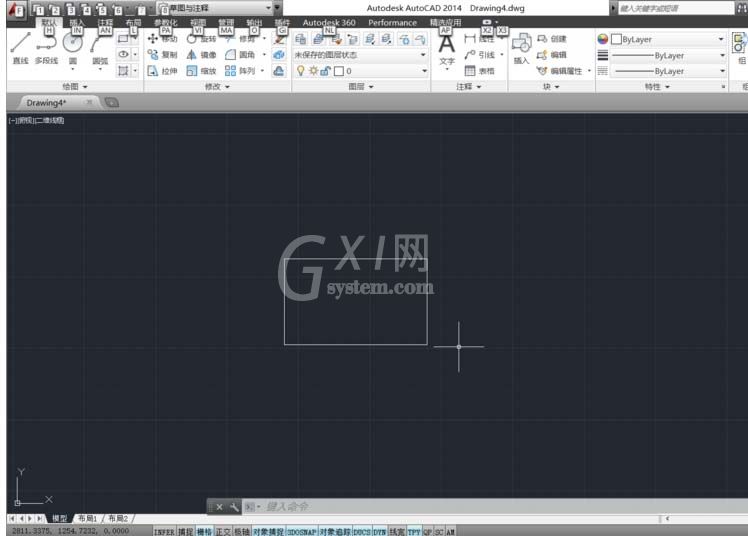This screenshot has width=748, height=536.
Task: Toggle Snap mode (捕捉) in status bar
Action: [x=186, y=532]
